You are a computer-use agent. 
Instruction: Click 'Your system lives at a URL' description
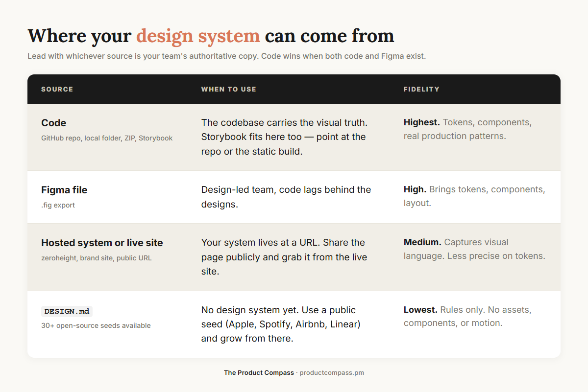pyautogui.click(x=284, y=257)
